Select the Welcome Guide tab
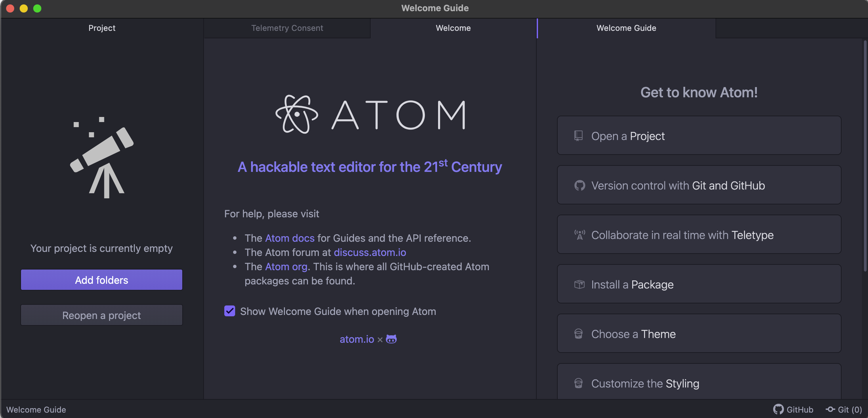 pos(626,28)
